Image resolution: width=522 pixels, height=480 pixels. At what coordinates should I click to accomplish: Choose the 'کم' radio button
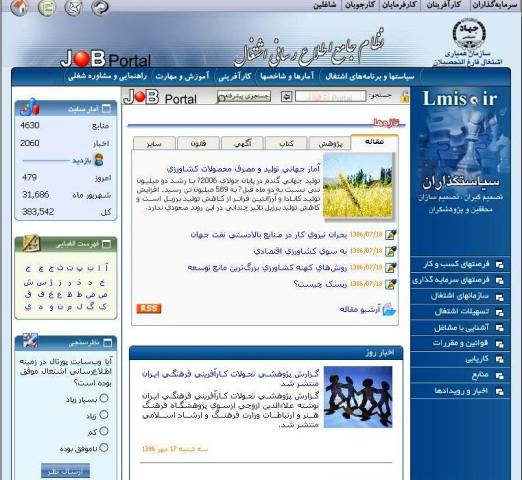(x=104, y=431)
